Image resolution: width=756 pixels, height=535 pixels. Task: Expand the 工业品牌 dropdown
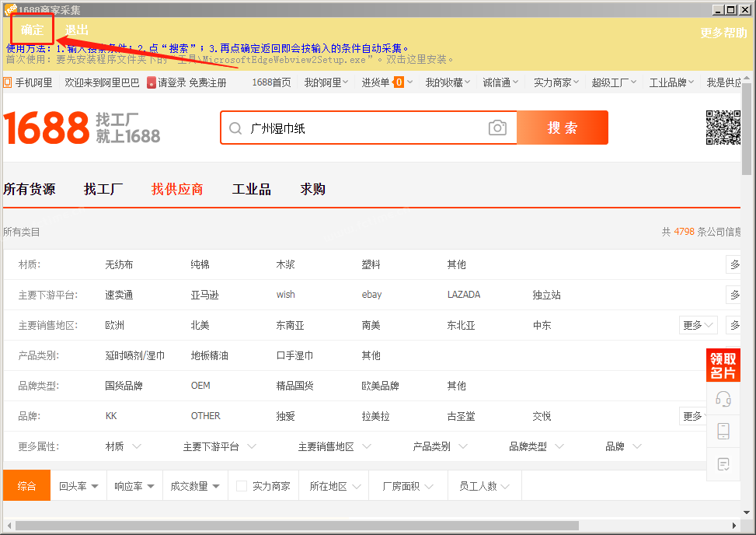[671, 82]
